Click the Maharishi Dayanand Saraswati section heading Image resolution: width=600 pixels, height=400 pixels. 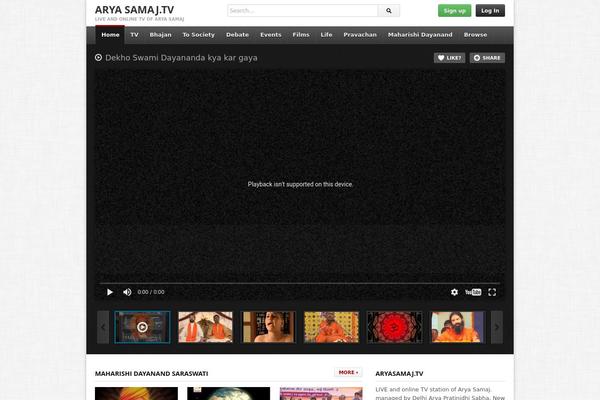pos(152,374)
